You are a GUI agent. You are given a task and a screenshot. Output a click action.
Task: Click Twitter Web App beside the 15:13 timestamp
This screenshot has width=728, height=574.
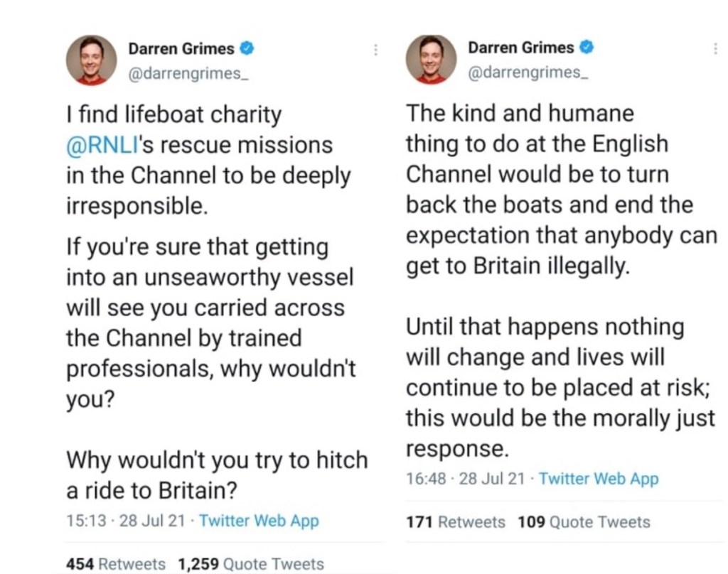pyautogui.click(x=259, y=521)
